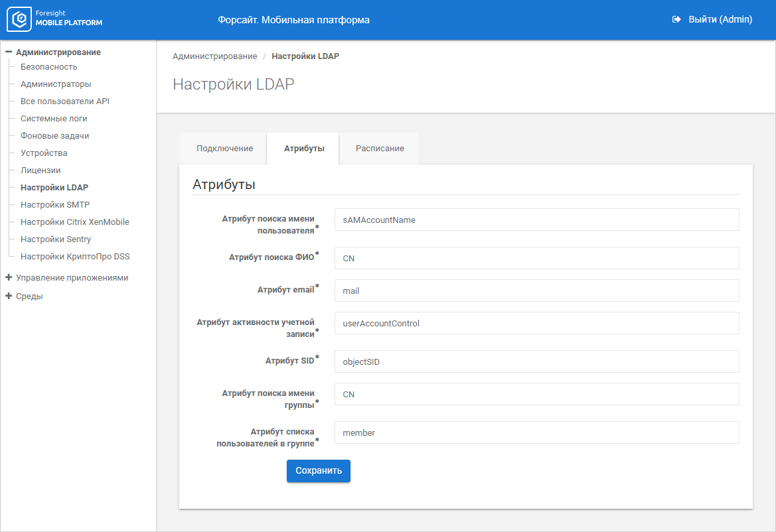The width and height of the screenshot is (776, 532).
Task: Edit the objectSID attribute field
Action: coord(536,362)
